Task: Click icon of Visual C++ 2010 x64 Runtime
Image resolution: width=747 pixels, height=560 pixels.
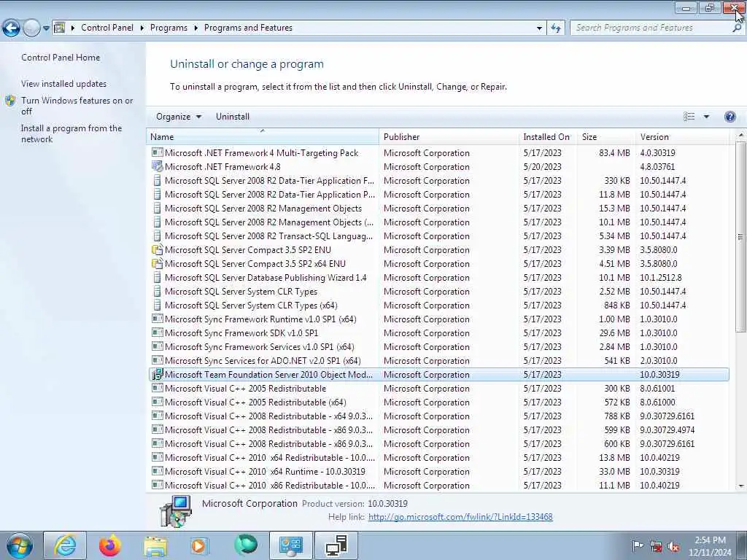Action: coord(158,472)
